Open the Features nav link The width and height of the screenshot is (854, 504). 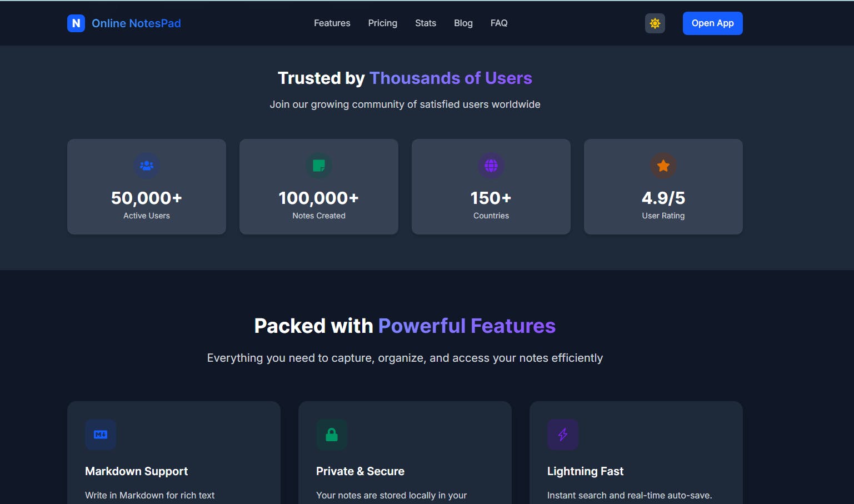pos(332,23)
